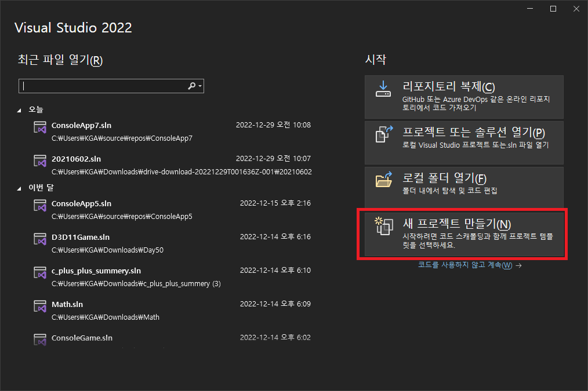Image resolution: width=588 pixels, height=391 pixels.
Task: Click the Math.sln solution file icon
Action: [40, 306]
